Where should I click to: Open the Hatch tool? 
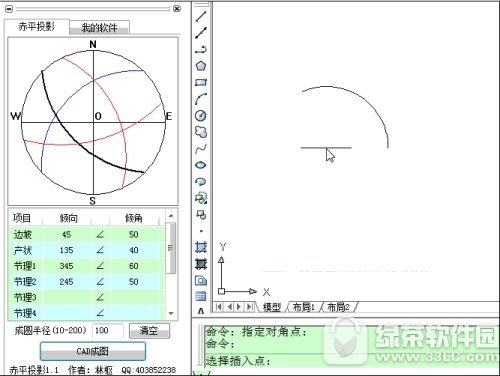201,247
